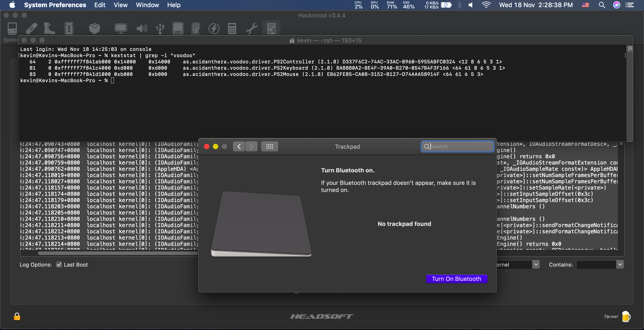Image resolution: width=644 pixels, height=330 pixels.
Task: Open Siri from menu bar
Action: pos(616,5)
